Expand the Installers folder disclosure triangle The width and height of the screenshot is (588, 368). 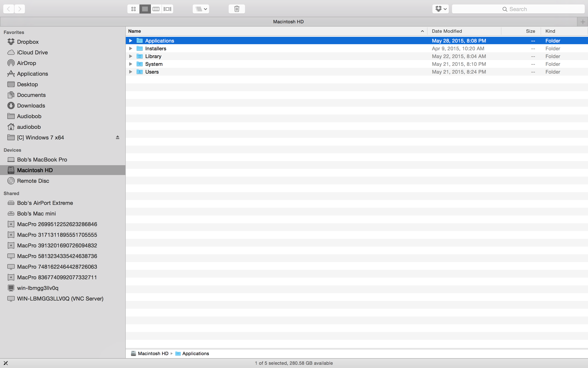pos(130,48)
